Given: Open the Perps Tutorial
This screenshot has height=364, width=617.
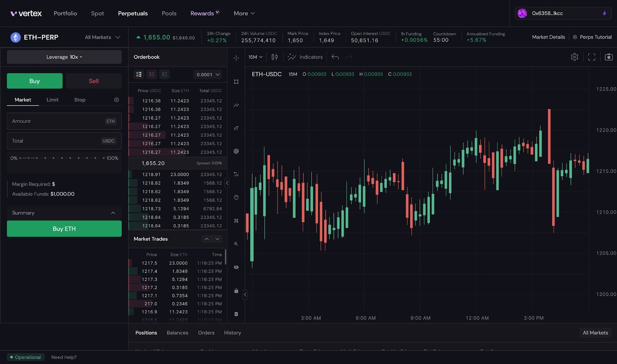Looking at the screenshot, I should [x=592, y=37].
